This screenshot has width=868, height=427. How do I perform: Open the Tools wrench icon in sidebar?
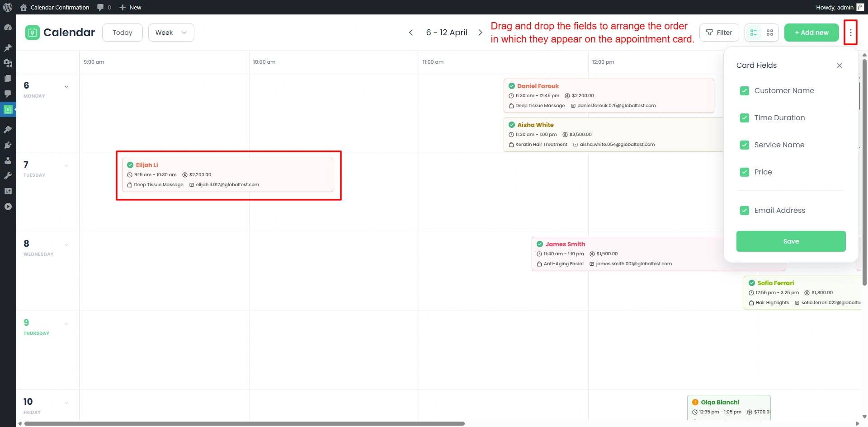(8, 175)
